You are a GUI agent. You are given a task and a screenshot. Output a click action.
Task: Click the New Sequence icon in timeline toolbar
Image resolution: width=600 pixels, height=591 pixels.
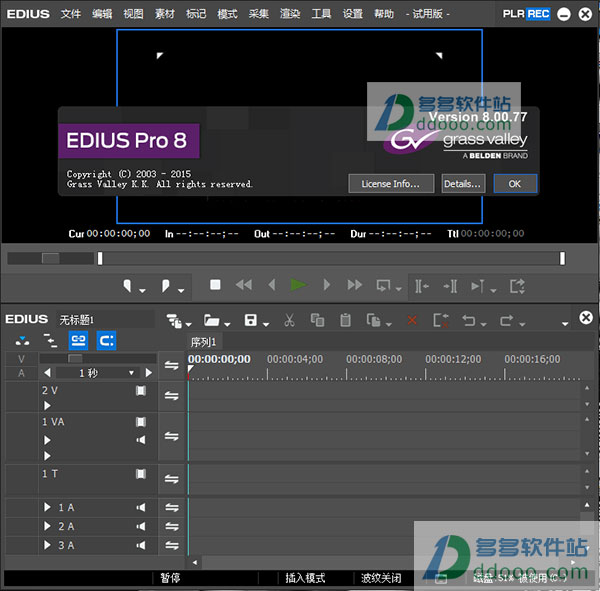point(174,320)
